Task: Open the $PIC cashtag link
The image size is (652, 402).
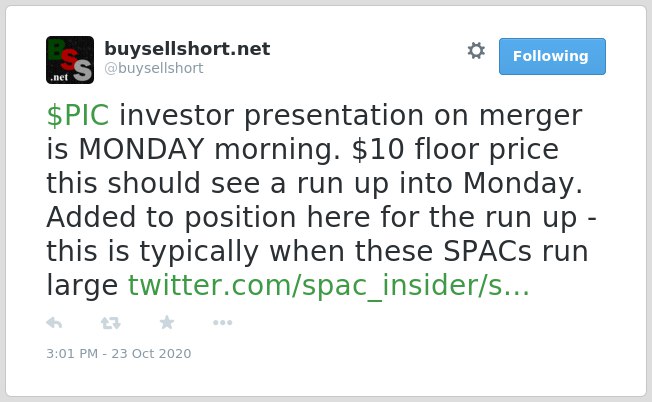Action: tap(78, 115)
